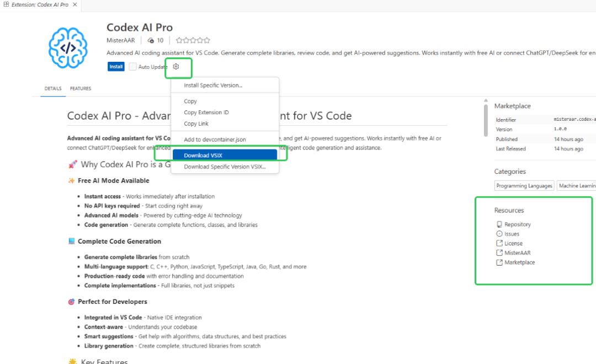
Task: Choose Install Specific Version... from menu
Action: coord(225,85)
